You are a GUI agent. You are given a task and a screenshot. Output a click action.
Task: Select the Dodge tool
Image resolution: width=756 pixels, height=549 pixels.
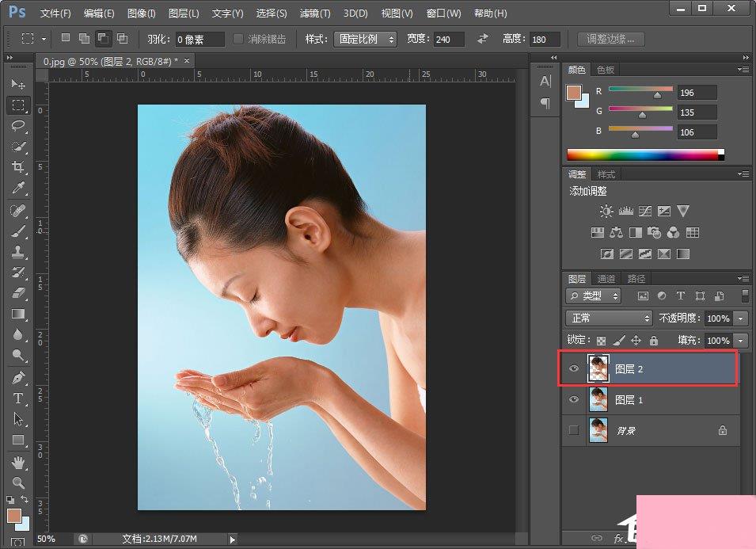click(x=18, y=355)
